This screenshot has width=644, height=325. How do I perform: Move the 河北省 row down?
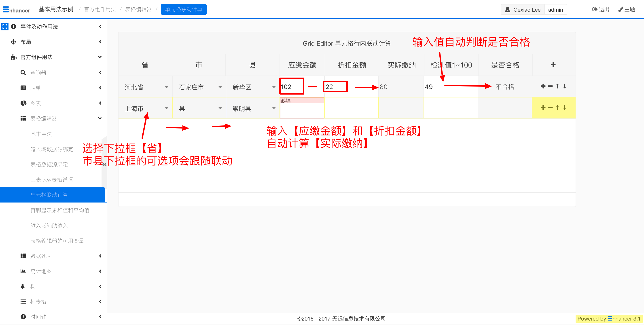(564, 86)
